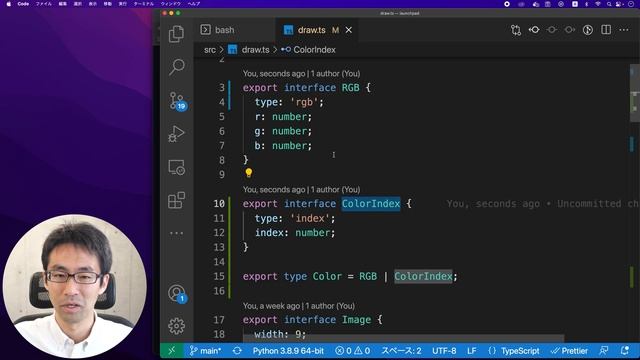Click the Prettier status bar item

569,351
